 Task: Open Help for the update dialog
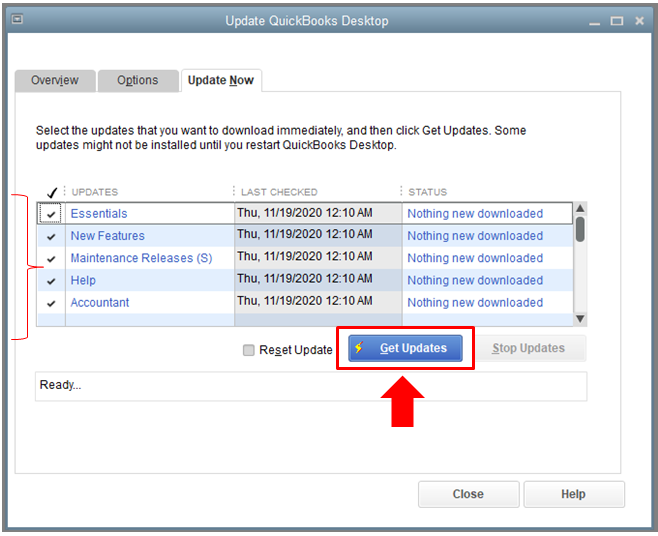pyautogui.click(x=574, y=494)
